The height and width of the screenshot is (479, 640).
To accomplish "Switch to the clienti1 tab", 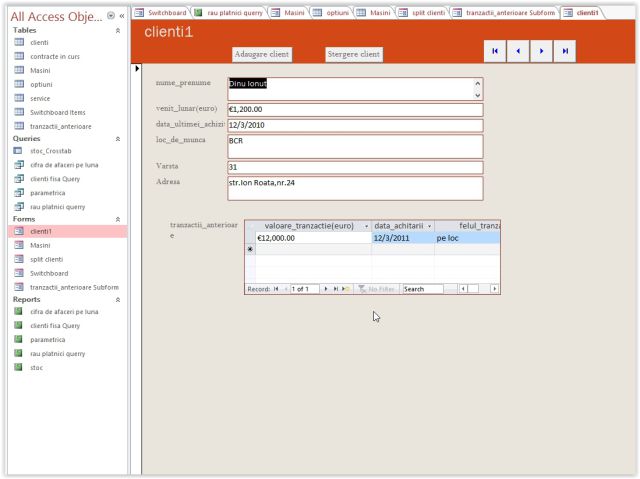I will [x=582, y=13].
